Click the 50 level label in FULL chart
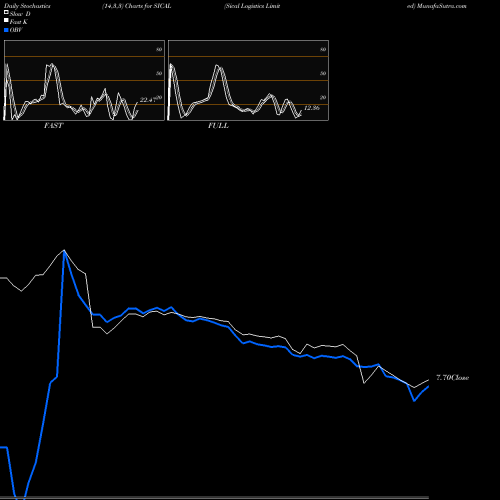 point(323,73)
